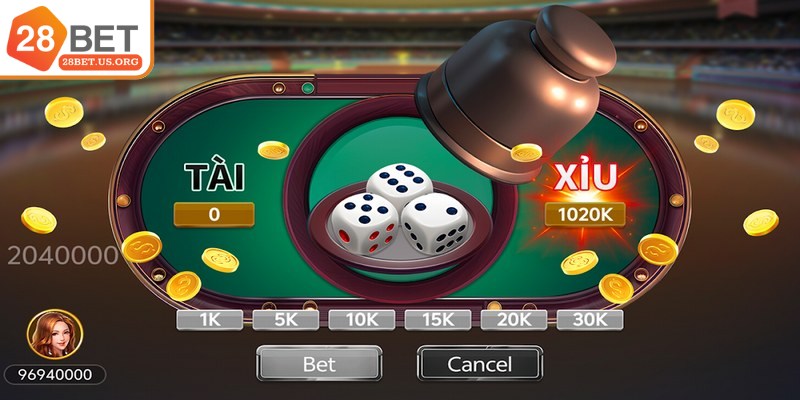
Task: Click the TÀI bet amount field showing 0
Action: tap(214, 215)
